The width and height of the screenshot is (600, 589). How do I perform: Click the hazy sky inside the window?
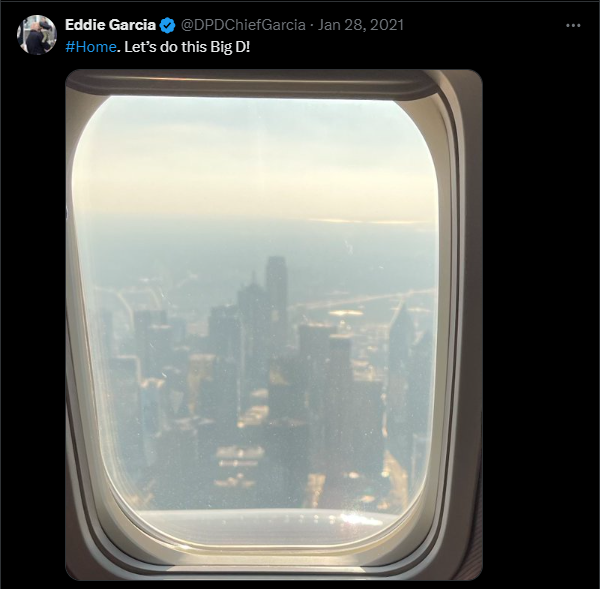(253, 161)
